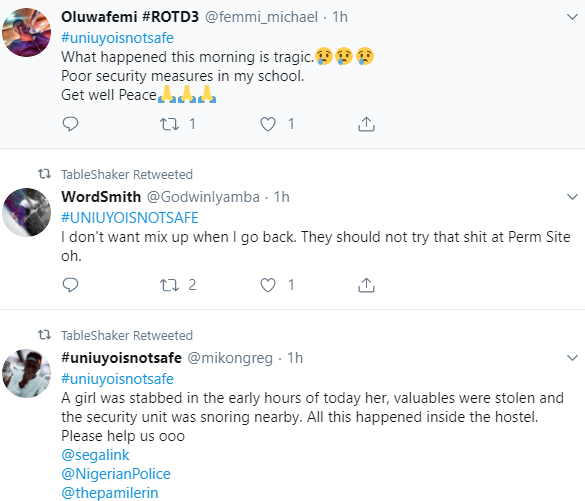
Task: Expand options chevron on WordSmith's tweet
Action: [x=572, y=197]
